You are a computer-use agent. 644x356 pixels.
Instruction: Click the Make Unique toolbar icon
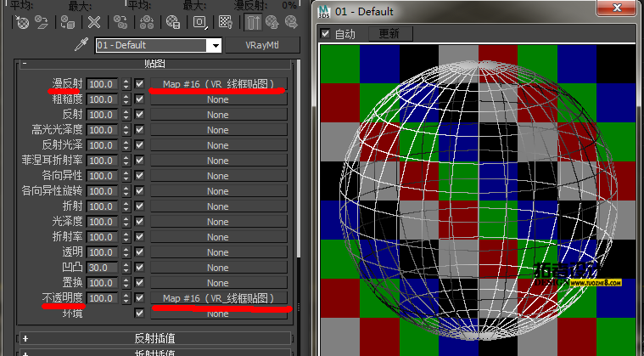click(147, 22)
